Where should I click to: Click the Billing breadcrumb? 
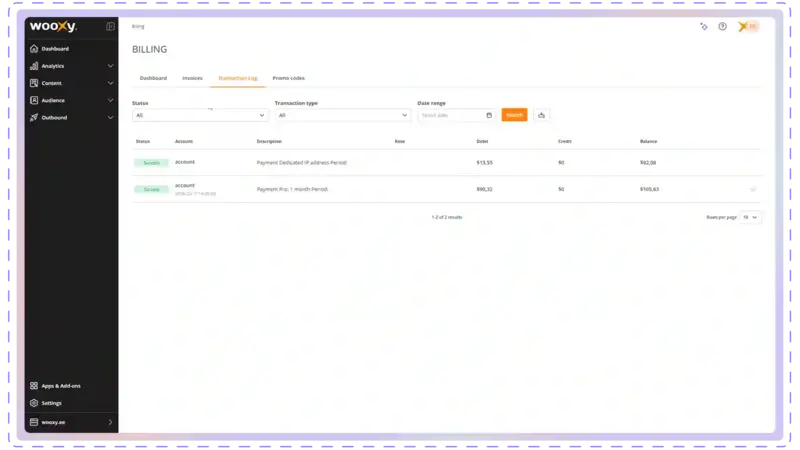(138, 27)
